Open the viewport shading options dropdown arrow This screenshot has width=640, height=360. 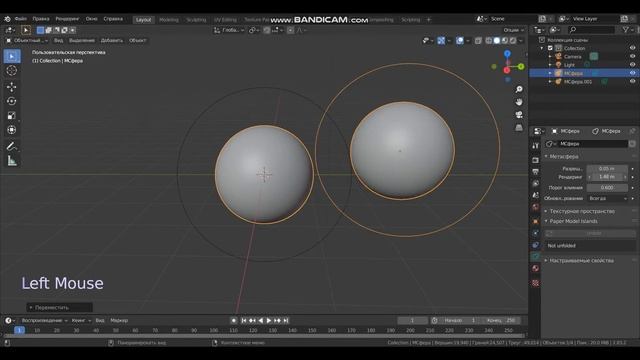pos(521,41)
